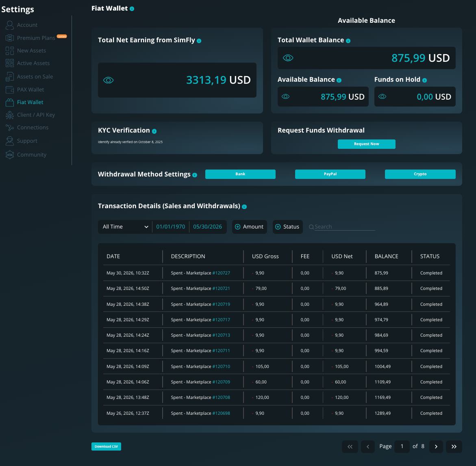Click the Download CSV button

106,446
